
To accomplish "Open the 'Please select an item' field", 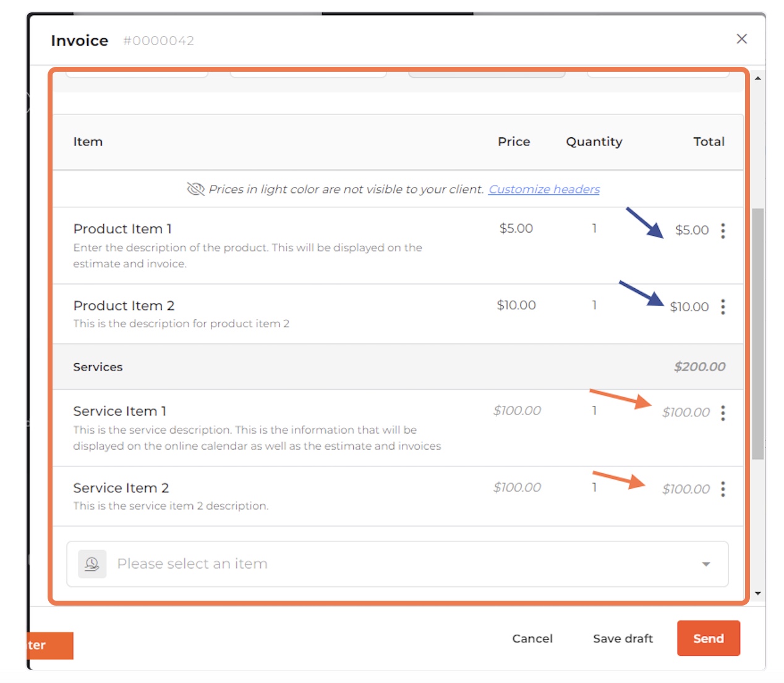I will click(x=398, y=564).
